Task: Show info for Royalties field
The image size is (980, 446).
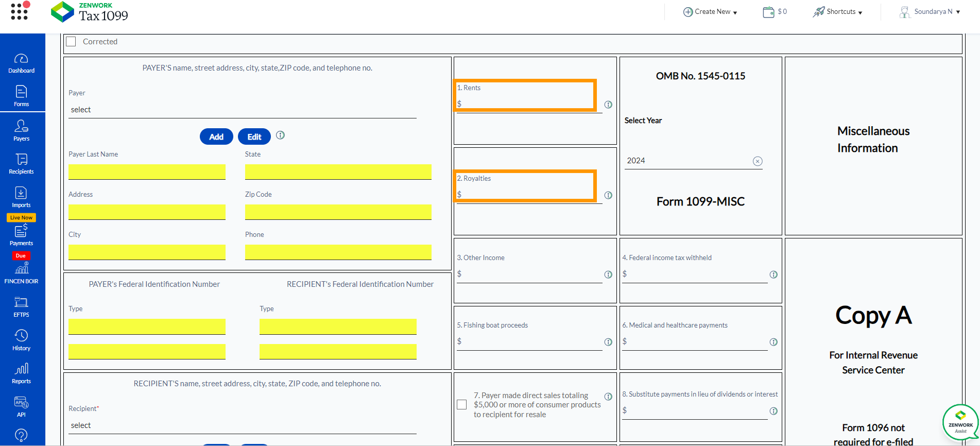Action: tap(608, 195)
